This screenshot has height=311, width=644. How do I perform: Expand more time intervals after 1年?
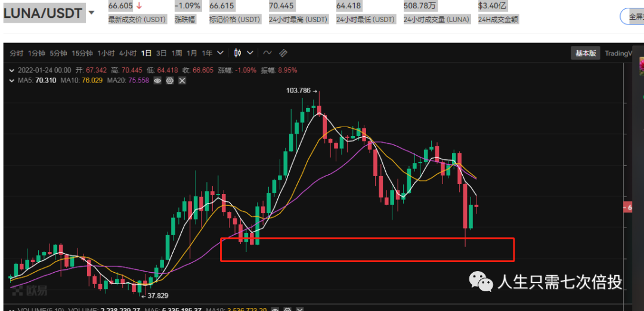[x=221, y=53]
